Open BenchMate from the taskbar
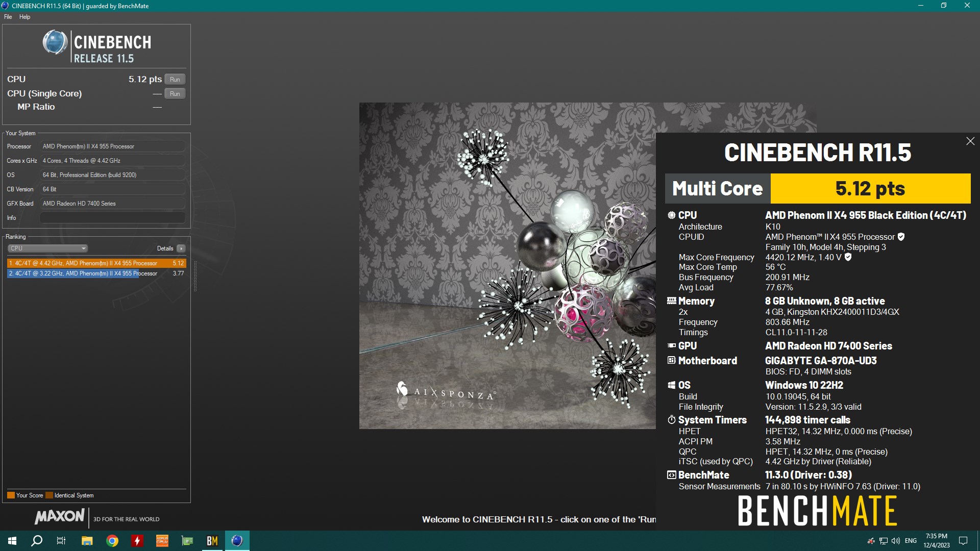980x551 pixels. tap(212, 541)
